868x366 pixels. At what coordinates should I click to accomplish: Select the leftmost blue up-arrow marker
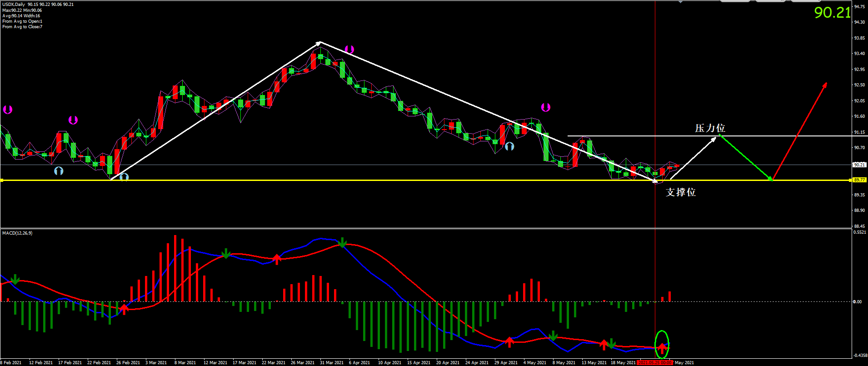pos(59,171)
